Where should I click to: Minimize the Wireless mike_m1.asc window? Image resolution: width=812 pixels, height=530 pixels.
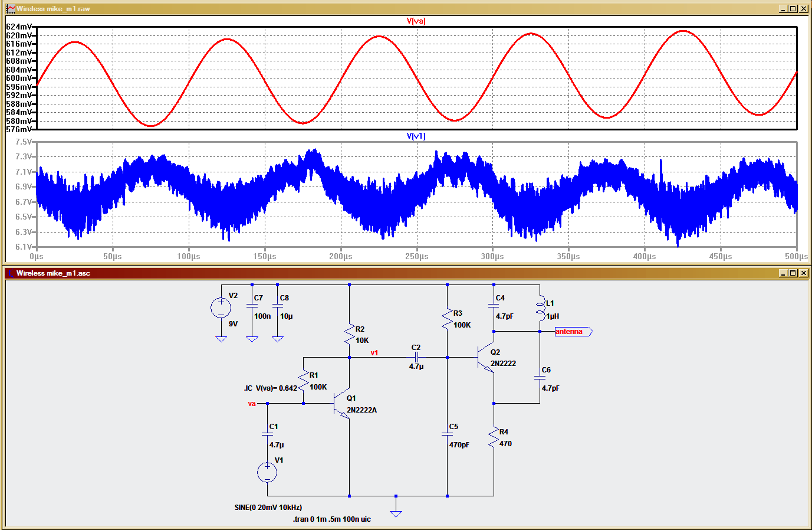(783, 273)
